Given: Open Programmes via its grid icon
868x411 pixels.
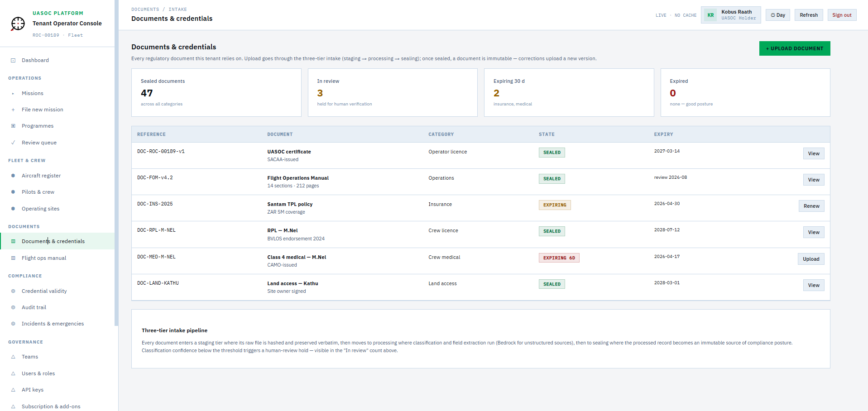Looking at the screenshot, I should [x=13, y=126].
